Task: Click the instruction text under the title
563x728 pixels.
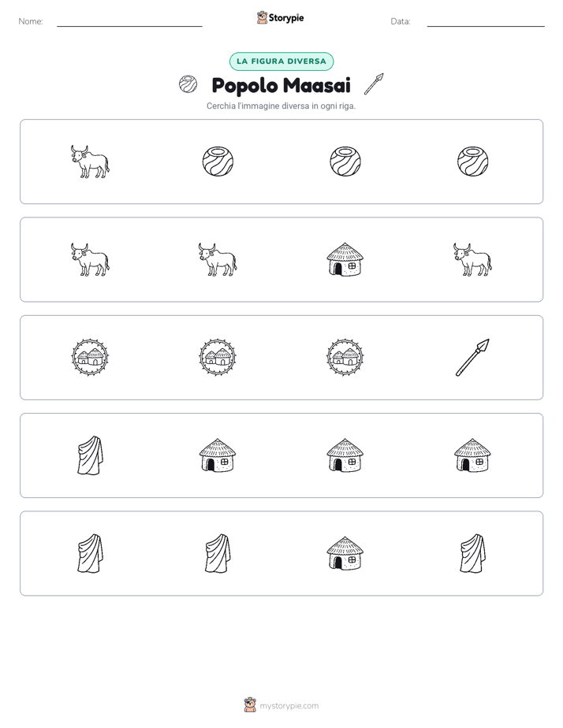Action: [281, 106]
